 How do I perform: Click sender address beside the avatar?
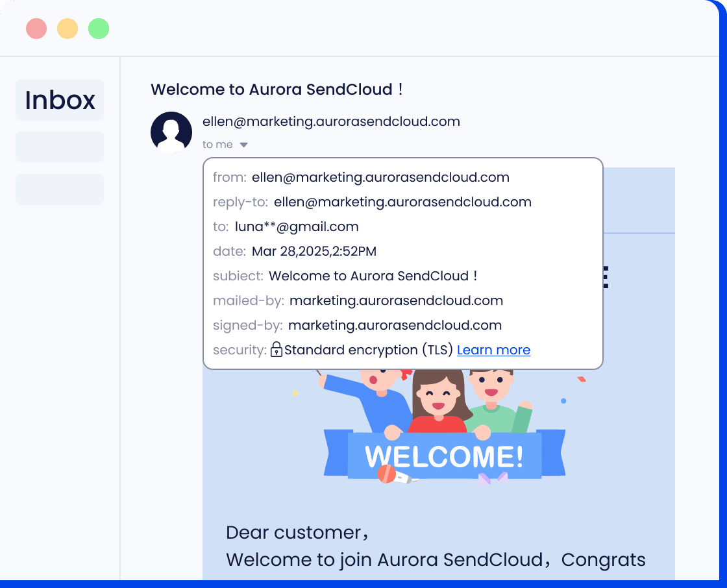pos(332,121)
